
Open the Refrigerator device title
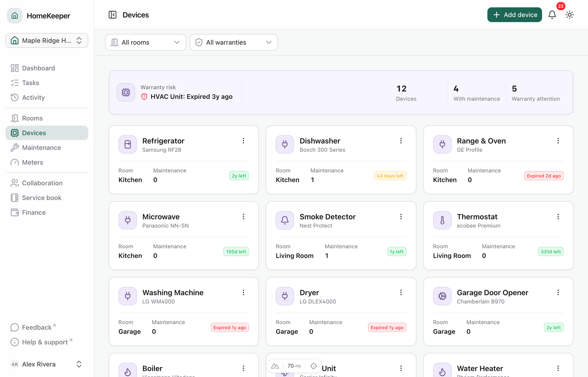[163, 141]
